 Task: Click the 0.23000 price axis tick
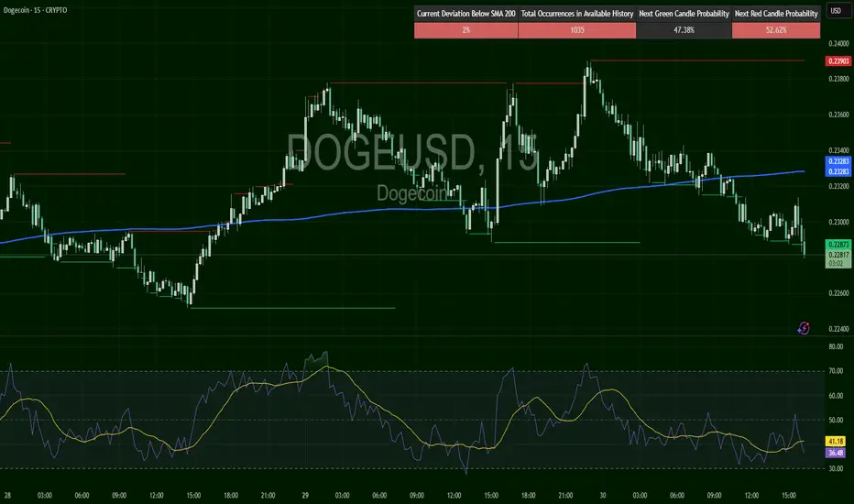[838, 222]
